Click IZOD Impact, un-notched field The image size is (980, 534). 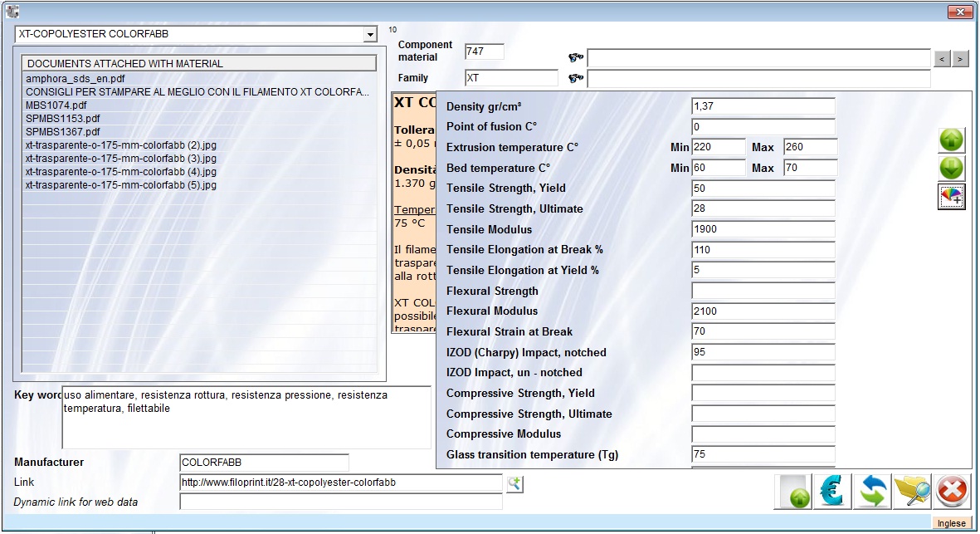pyautogui.click(x=763, y=373)
